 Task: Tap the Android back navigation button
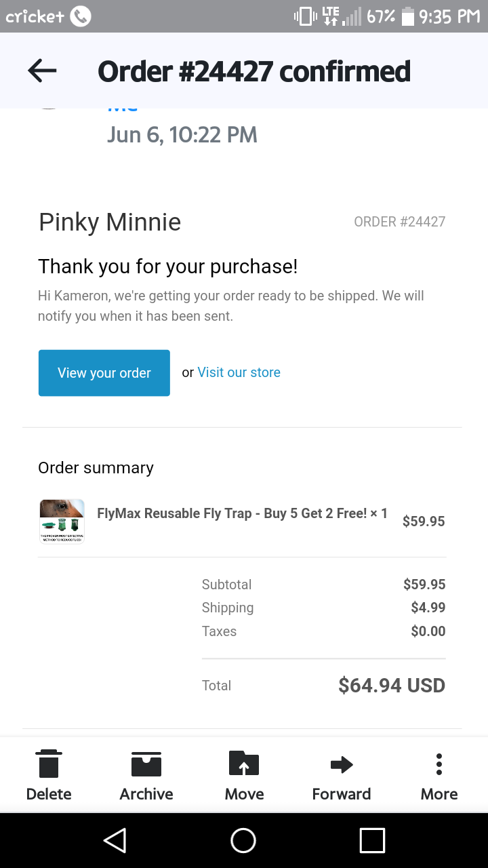pyautogui.click(x=115, y=840)
